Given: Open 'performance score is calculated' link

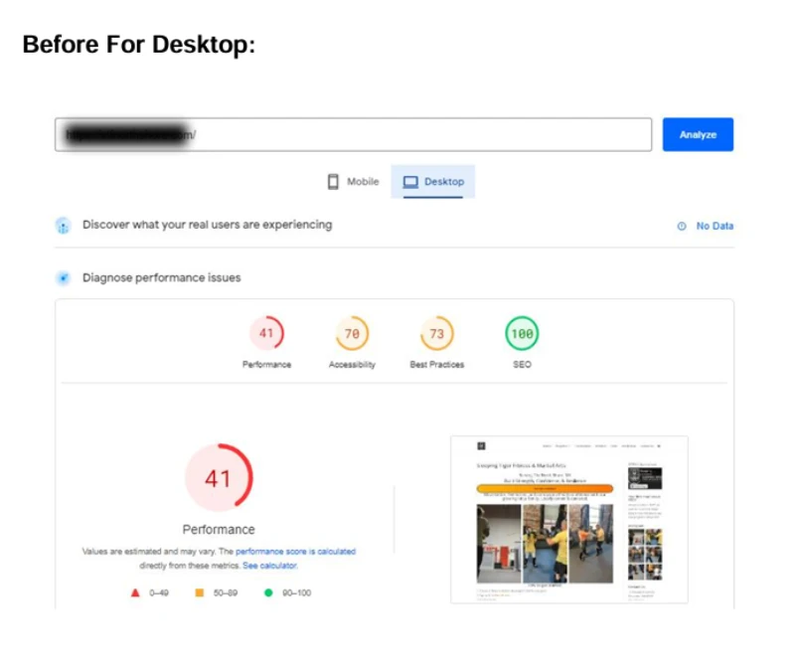Looking at the screenshot, I should (x=295, y=552).
